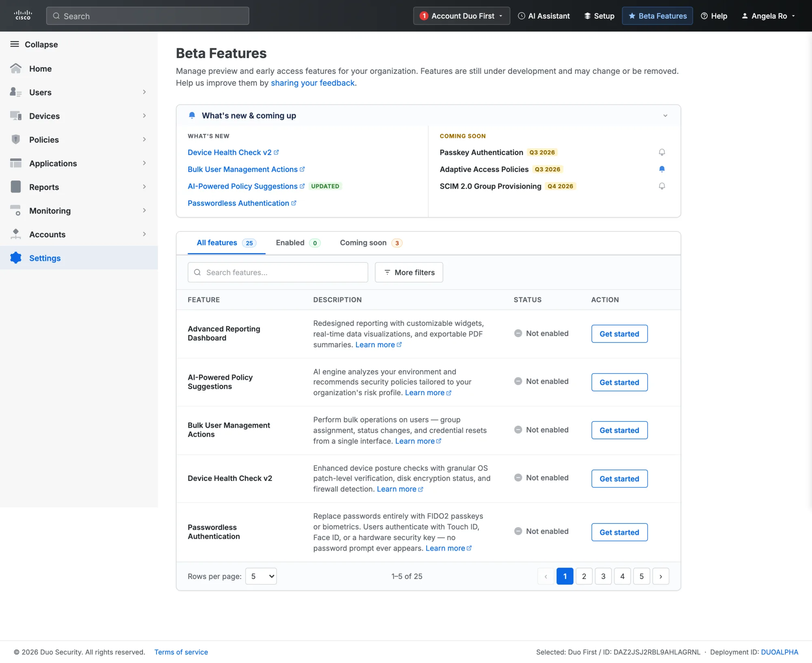Screen dimensions: 812x663
Task: Toggle notification bell for Adaptive Access Policies
Action: [662, 169]
